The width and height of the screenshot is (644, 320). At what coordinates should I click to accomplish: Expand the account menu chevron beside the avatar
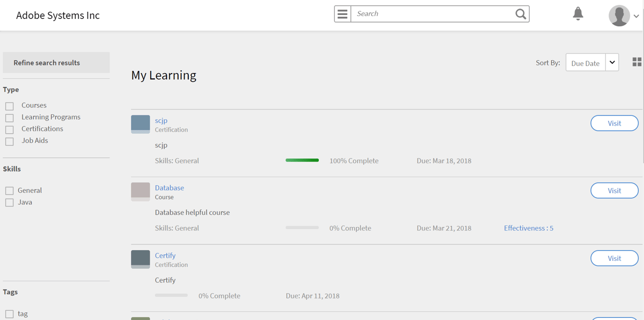click(636, 16)
